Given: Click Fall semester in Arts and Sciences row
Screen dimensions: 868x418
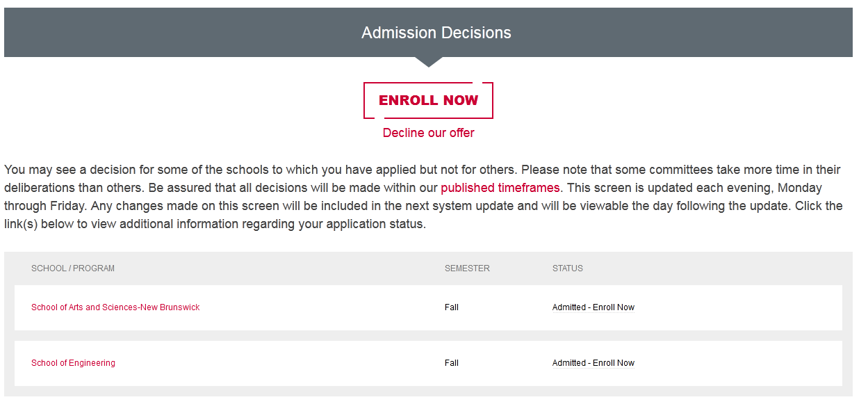Looking at the screenshot, I should tap(452, 307).
